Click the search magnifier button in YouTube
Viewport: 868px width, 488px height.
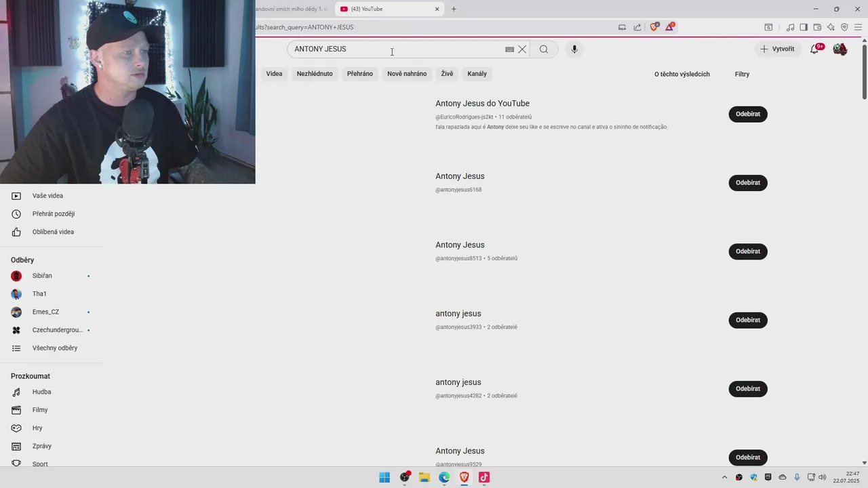coord(544,49)
